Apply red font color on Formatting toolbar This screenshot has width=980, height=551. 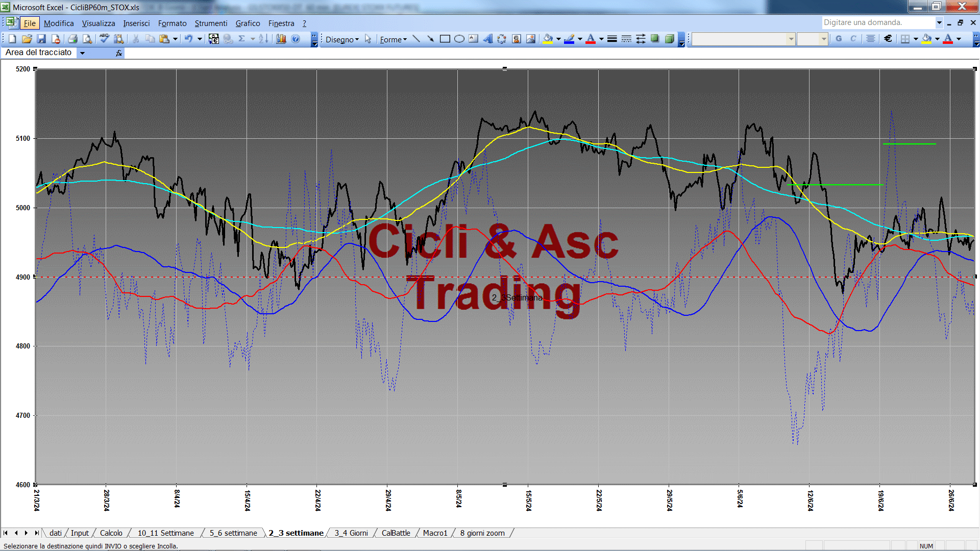click(948, 39)
